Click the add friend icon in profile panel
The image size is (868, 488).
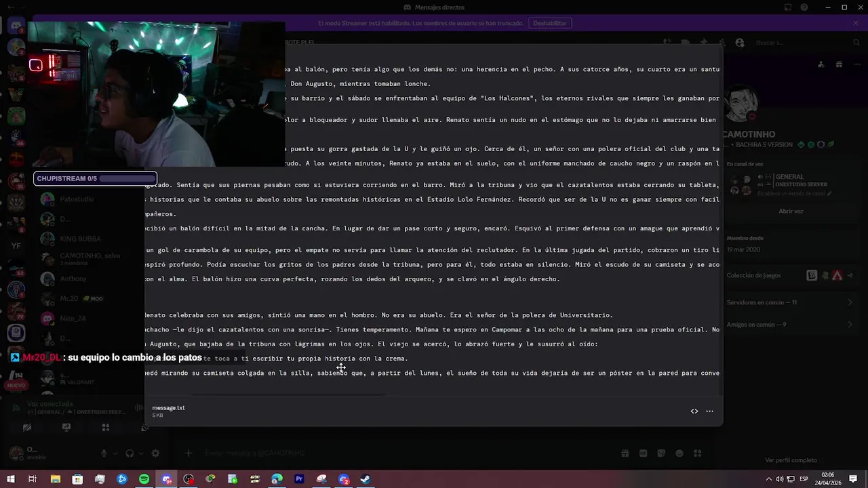(x=821, y=64)
